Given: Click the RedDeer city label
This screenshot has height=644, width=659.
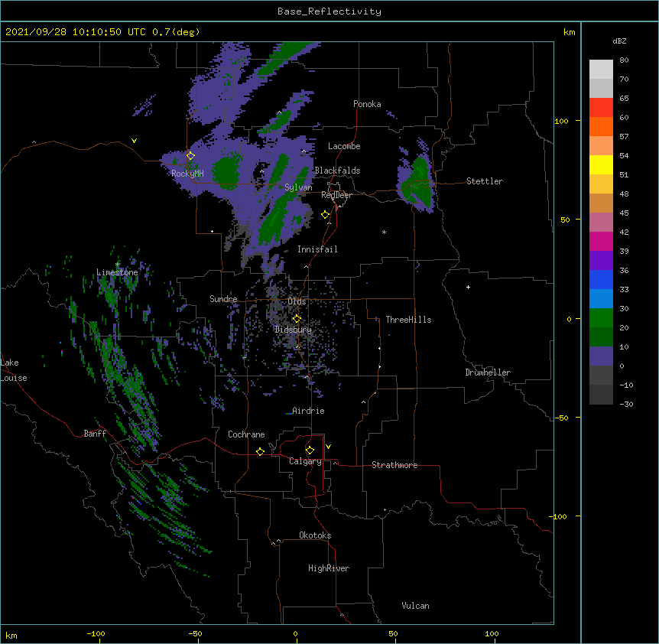Looking at the screenshot, I should tap(336, 195).
